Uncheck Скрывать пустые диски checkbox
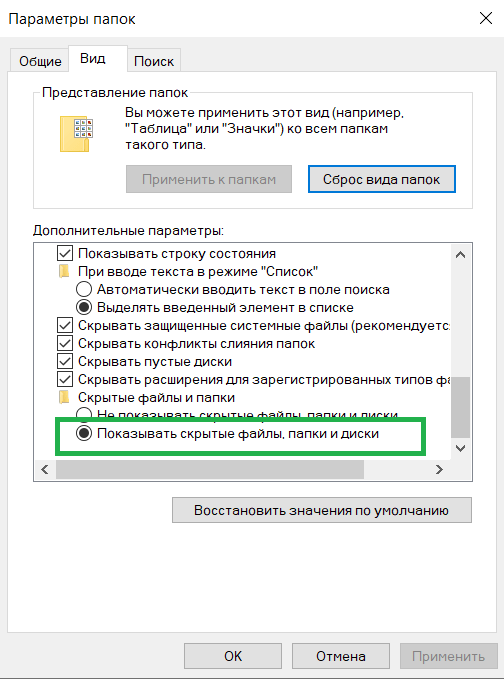The image size is (504, 679). click(65, 361)
